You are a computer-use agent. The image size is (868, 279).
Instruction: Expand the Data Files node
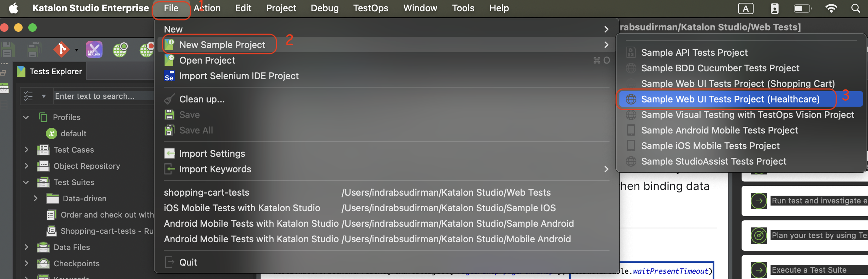click(x=26, y=247)
